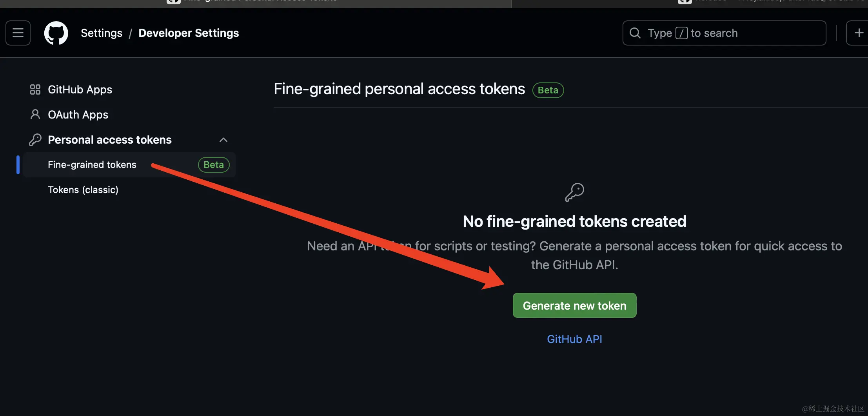
Task: Switch to the Fine-grained Personal Access Tokens tab
Action: [x=259, y=1]
